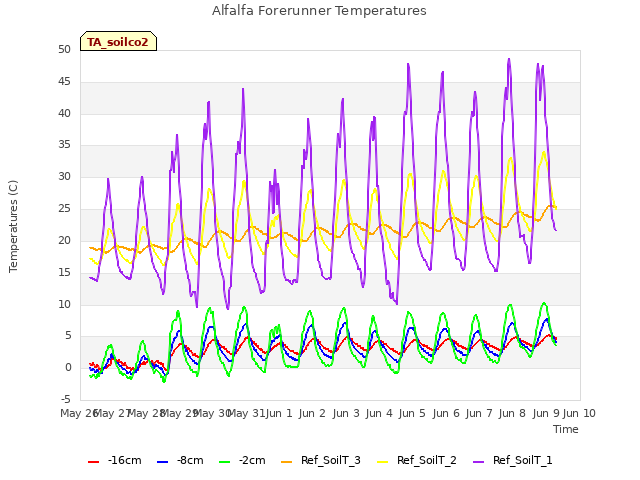Click the y-axis tick label 30
640x480 pixels.
tap(64, 177)
